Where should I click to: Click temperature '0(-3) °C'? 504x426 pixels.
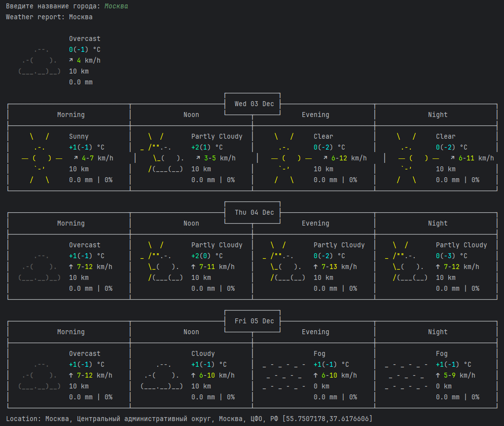tap(451, 256)
